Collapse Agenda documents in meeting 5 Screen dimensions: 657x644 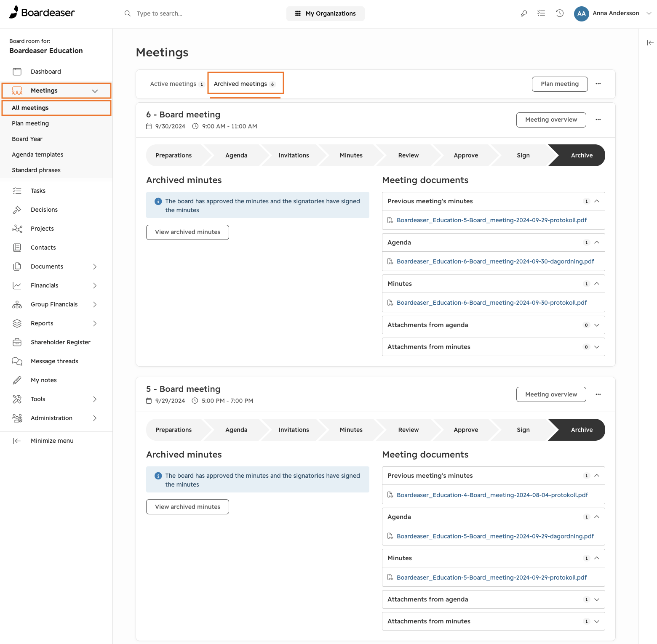coord(597,517)
